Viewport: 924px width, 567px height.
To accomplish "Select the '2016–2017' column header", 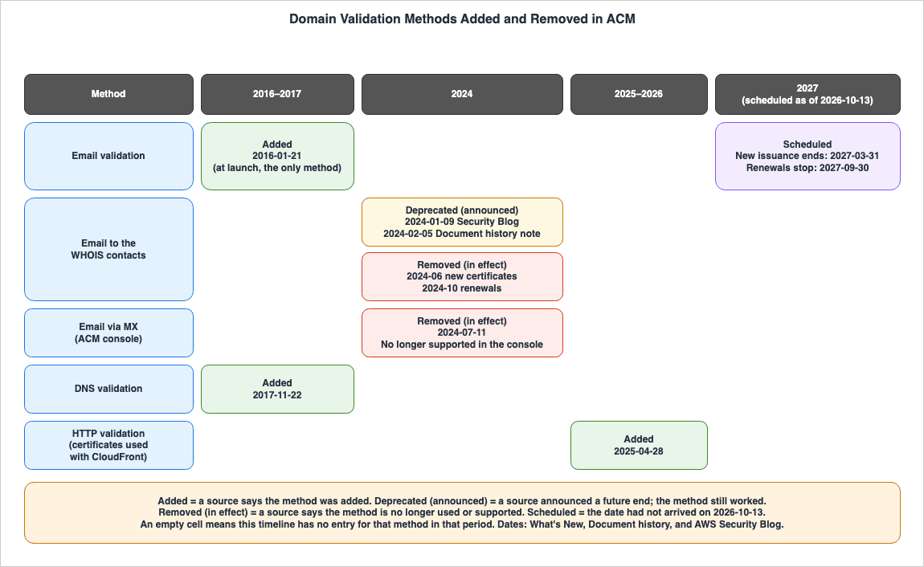I will (x=277, y=94).
